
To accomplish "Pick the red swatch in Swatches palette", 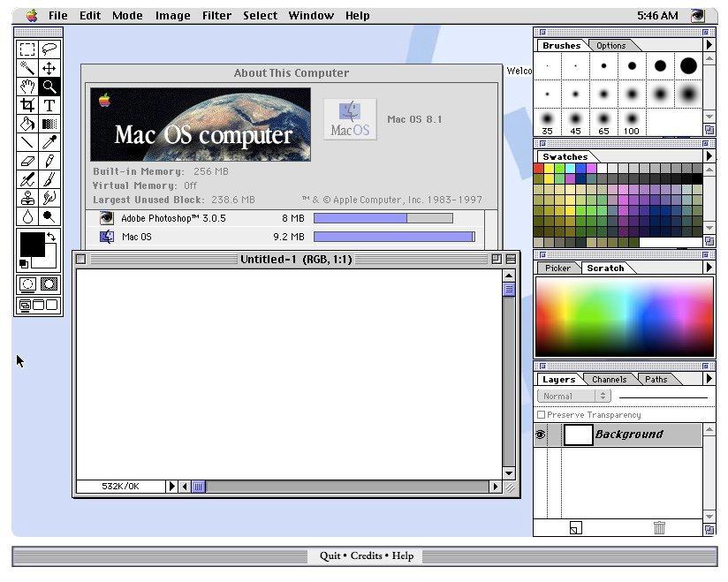I will (x=539, y=168).
